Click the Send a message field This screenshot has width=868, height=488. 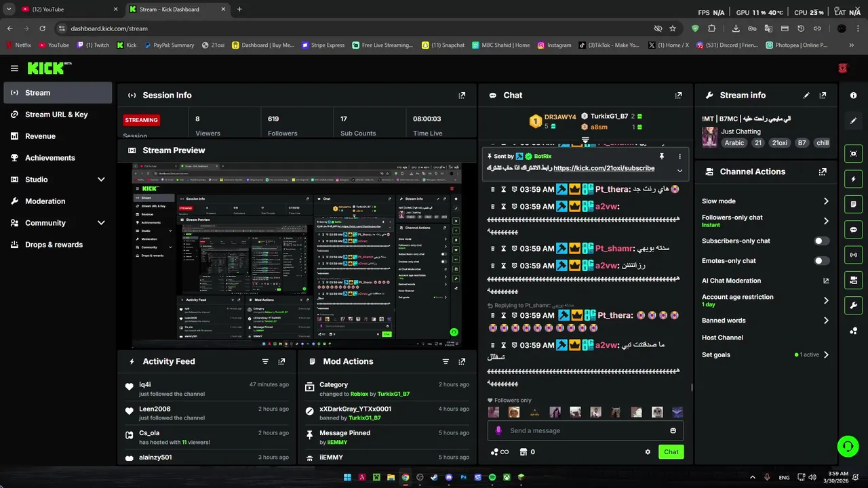point(585,430)
